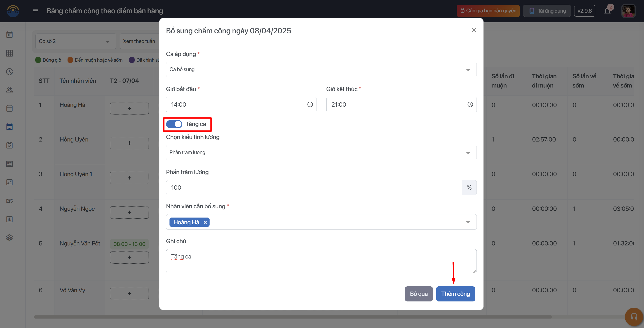Screen dimensions: 644x328
Task: Remove Hoàng Hà tag with x
Action: [205, 222]
